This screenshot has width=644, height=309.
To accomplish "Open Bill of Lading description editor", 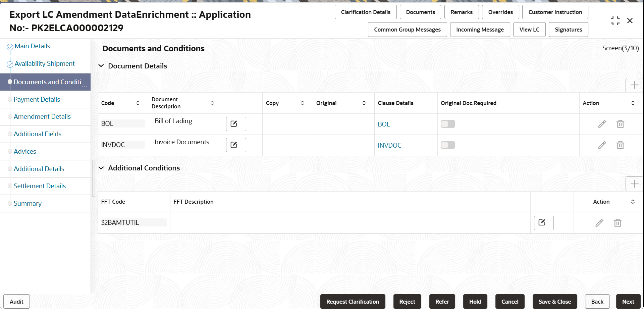I will 236,124.
